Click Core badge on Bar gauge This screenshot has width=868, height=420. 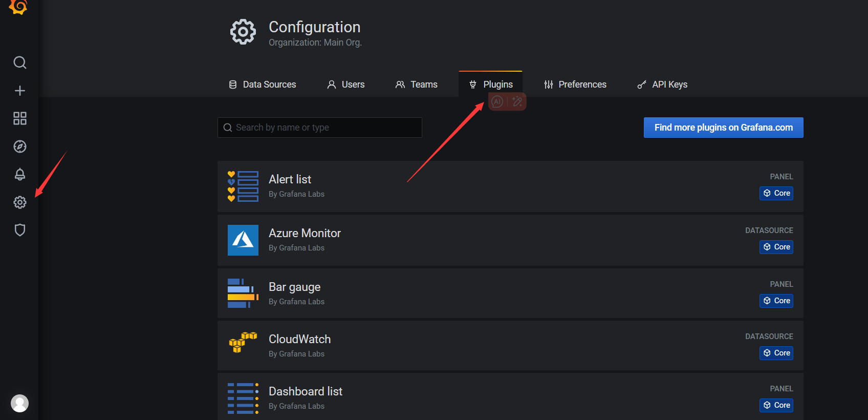(776, 301)
